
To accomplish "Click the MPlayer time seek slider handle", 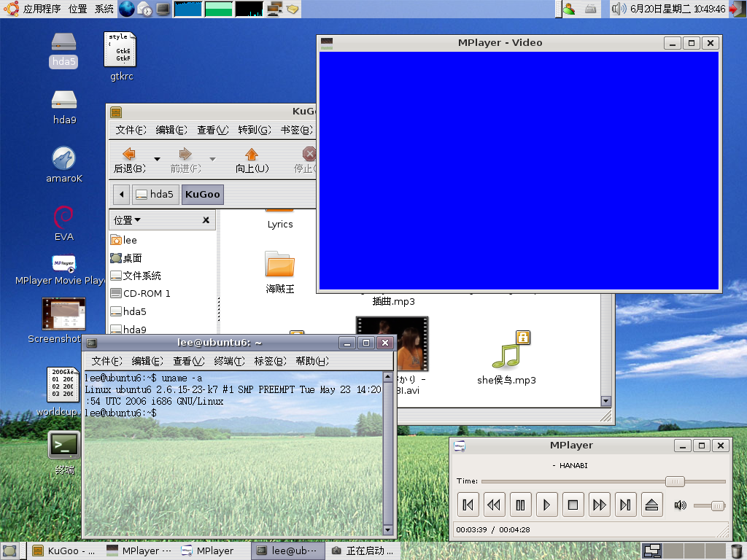I will coord(675,481).
